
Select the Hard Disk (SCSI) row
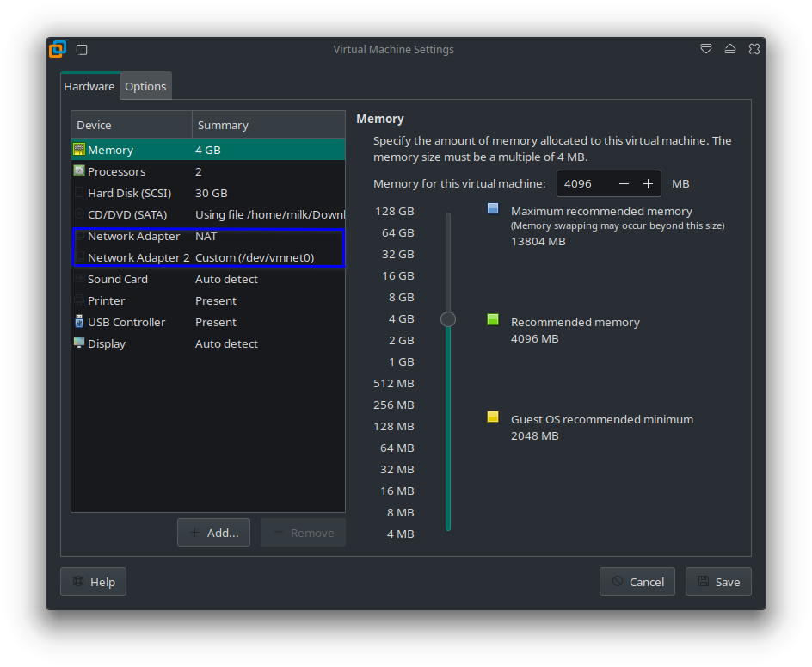point(208,193)
